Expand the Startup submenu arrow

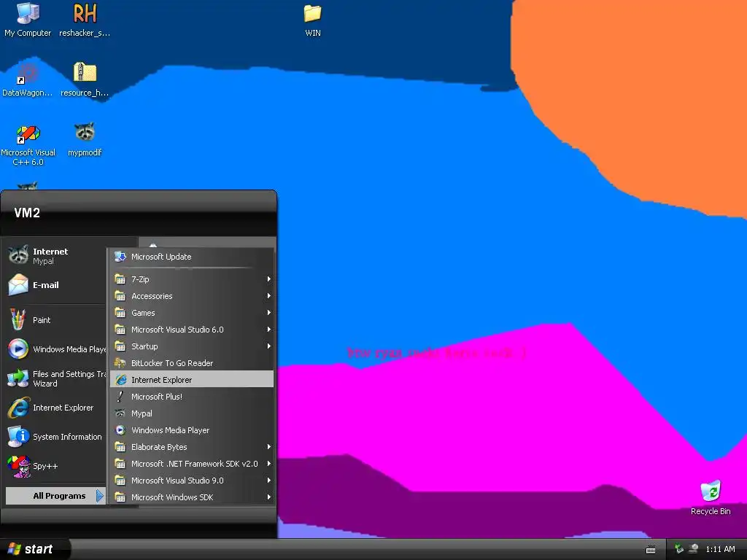coord(268,346)
